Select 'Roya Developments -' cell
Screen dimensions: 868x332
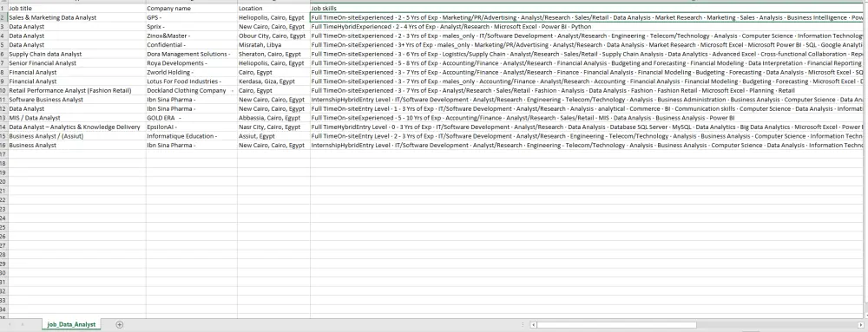pos(192,63)
